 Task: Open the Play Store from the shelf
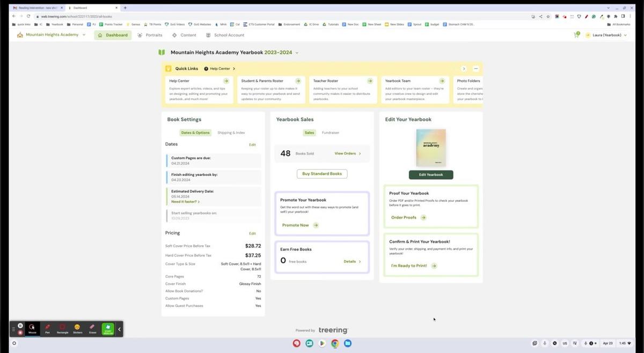click(x=321, y=343)
